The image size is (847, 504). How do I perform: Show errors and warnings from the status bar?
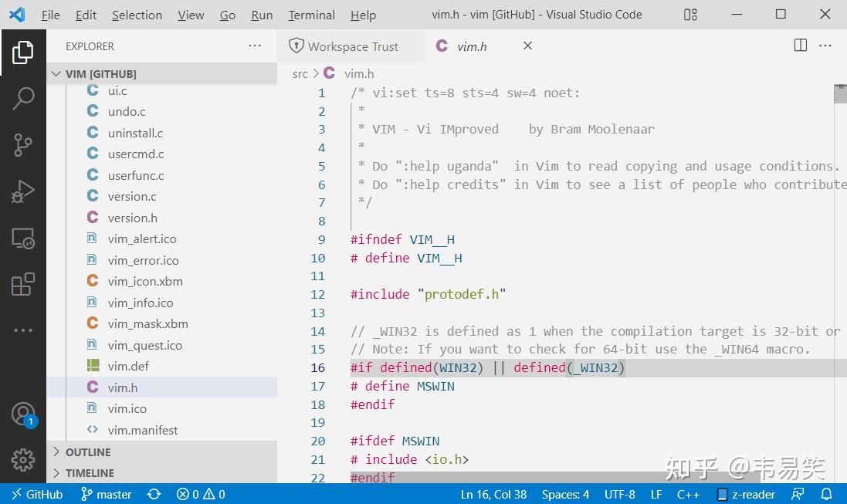[200, 494]
